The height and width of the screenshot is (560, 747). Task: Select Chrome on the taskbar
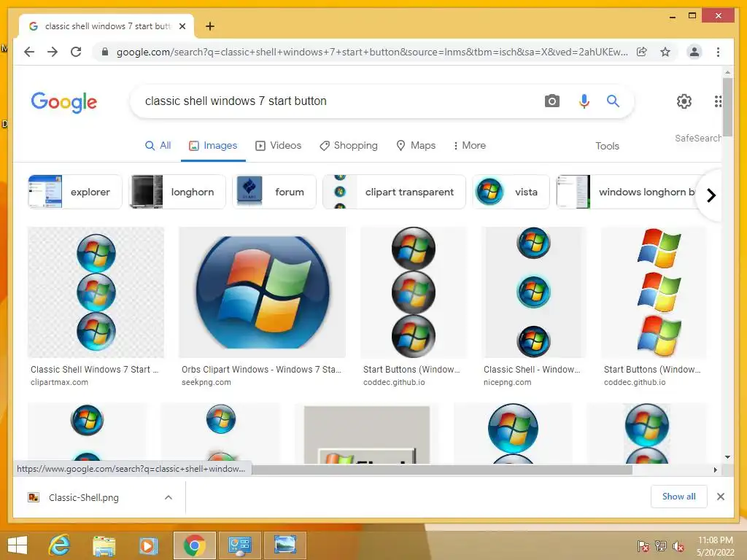coord(194,545)
